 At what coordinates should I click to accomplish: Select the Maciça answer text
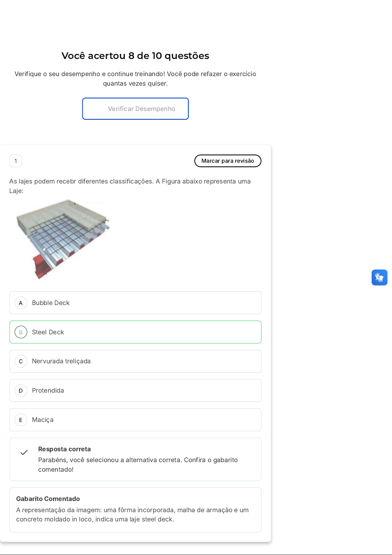pos(43,420)
